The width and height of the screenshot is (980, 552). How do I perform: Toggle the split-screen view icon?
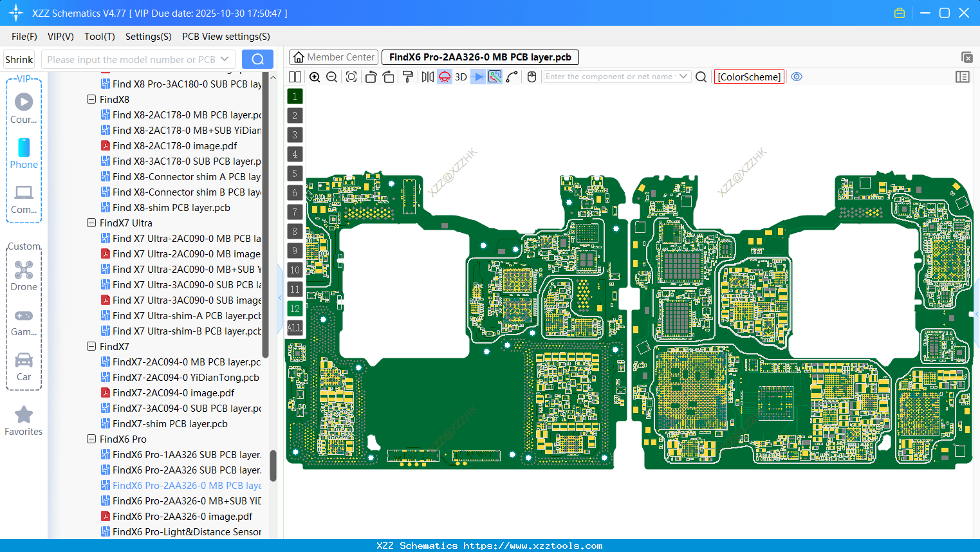point(295,77)
